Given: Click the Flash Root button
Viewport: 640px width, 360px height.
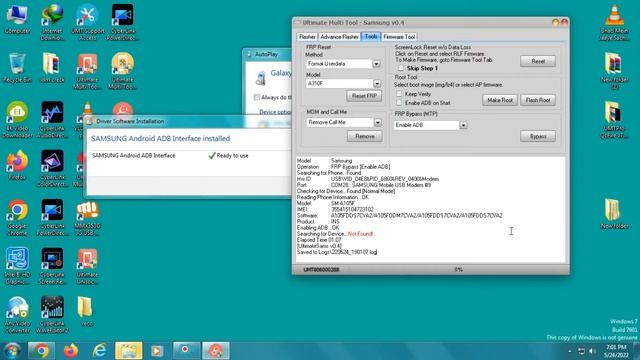Looking at the screenshot, I should pos(538,100).
